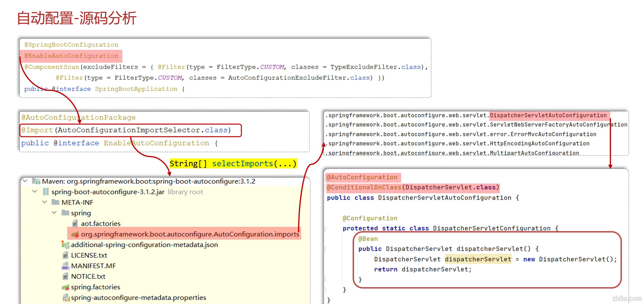The width and height of the screenshot is (644, 304).
Task: Click the additional-spring-configuration-metadata.json file icon
Action: [65, 245]
